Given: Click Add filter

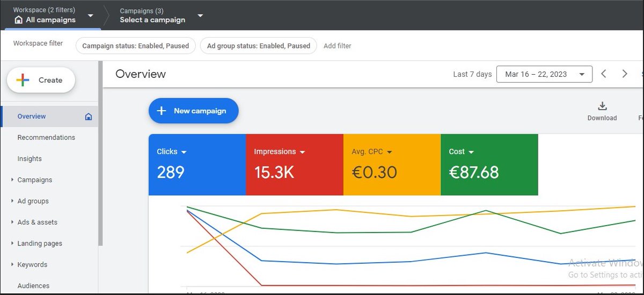Looking at the screenshot, I should point(338,46).
